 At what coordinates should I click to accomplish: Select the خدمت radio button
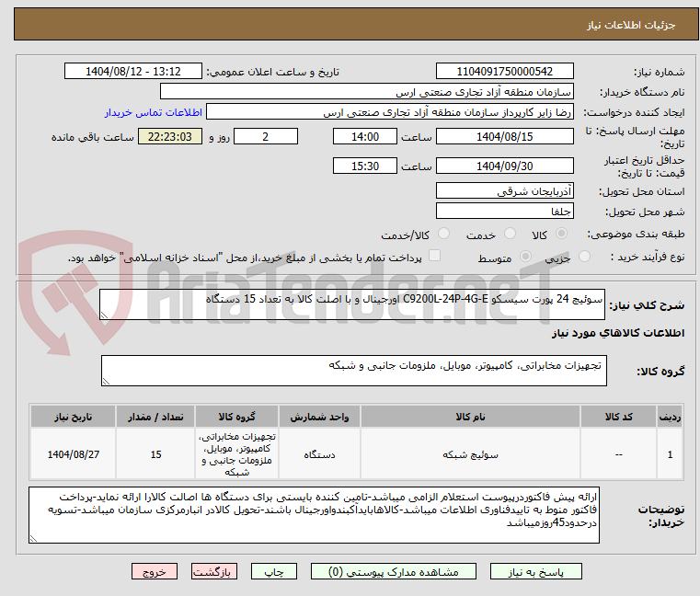coord(510,234)
